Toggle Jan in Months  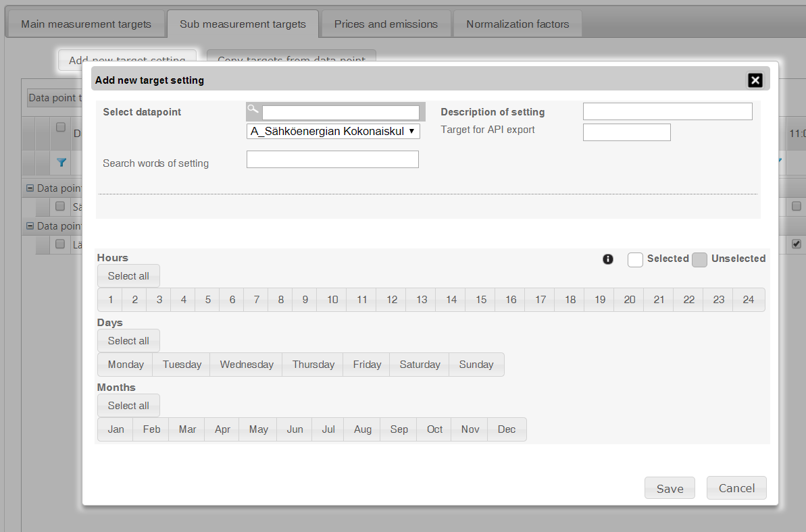(116, 429)
